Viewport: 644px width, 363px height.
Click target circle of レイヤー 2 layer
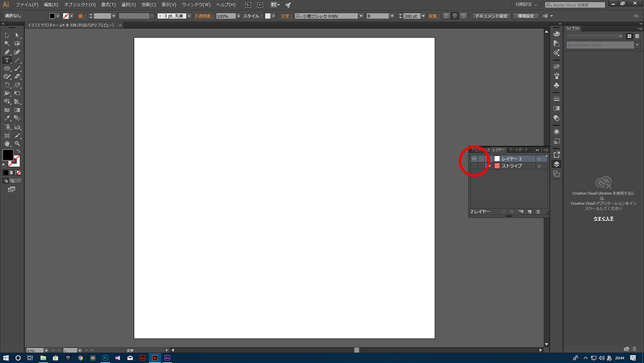coord(539,159)
